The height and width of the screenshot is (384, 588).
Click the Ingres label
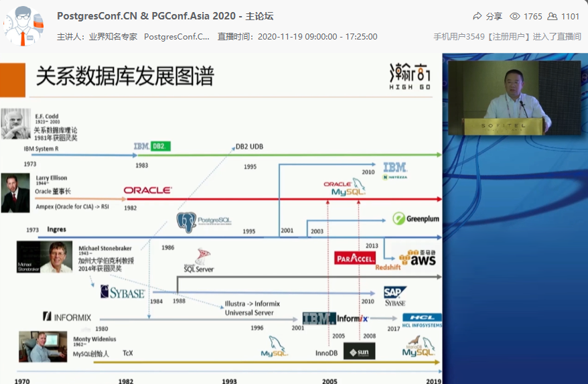[57, 229]
